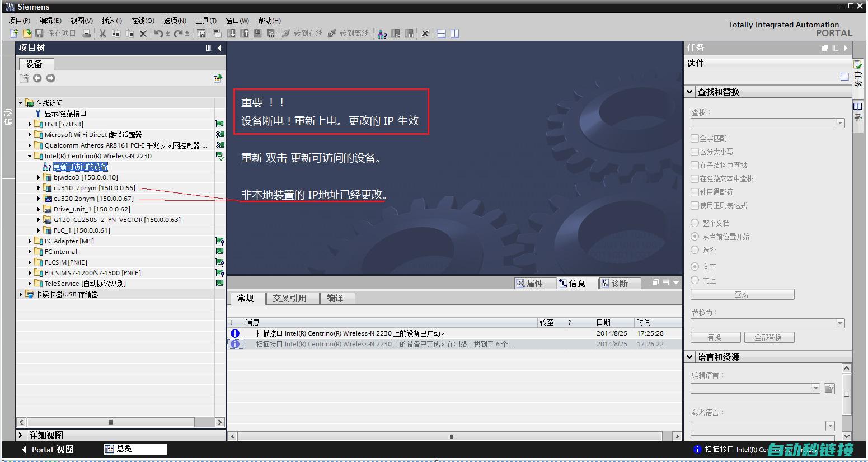Viewport: 868px width, 462px height.
Task: Collapse the project tree panel
Action: [219, 48]
